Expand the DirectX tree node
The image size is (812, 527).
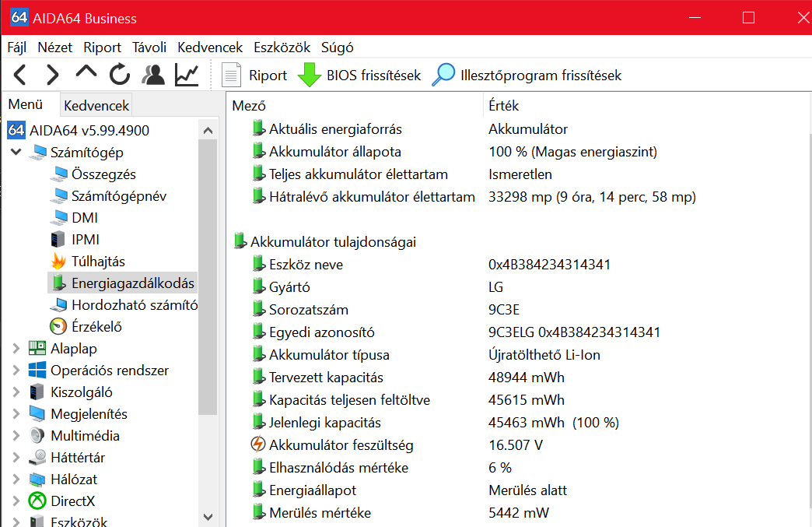(16, 501)
